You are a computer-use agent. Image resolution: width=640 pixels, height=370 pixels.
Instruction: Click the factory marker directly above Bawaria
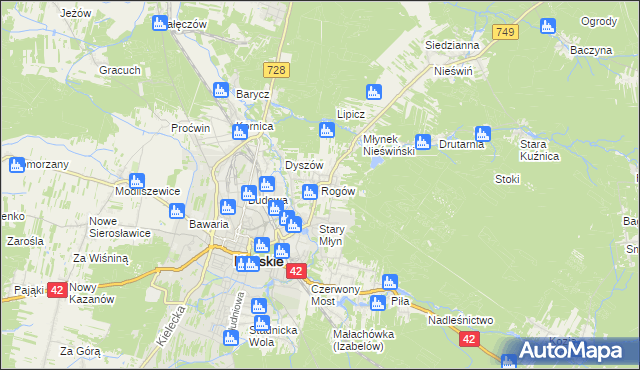228,207
